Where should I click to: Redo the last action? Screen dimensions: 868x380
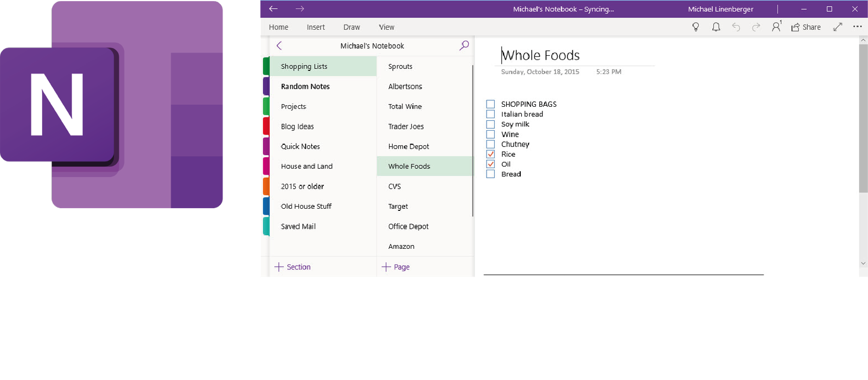tap(756, 27)
